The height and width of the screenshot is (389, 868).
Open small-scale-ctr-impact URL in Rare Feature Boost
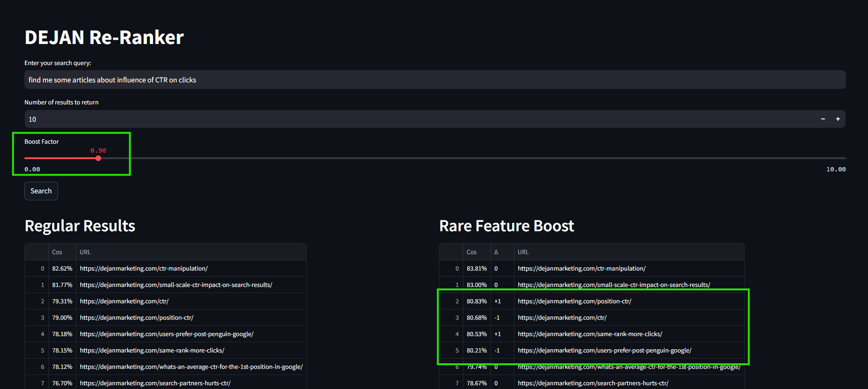614,285
